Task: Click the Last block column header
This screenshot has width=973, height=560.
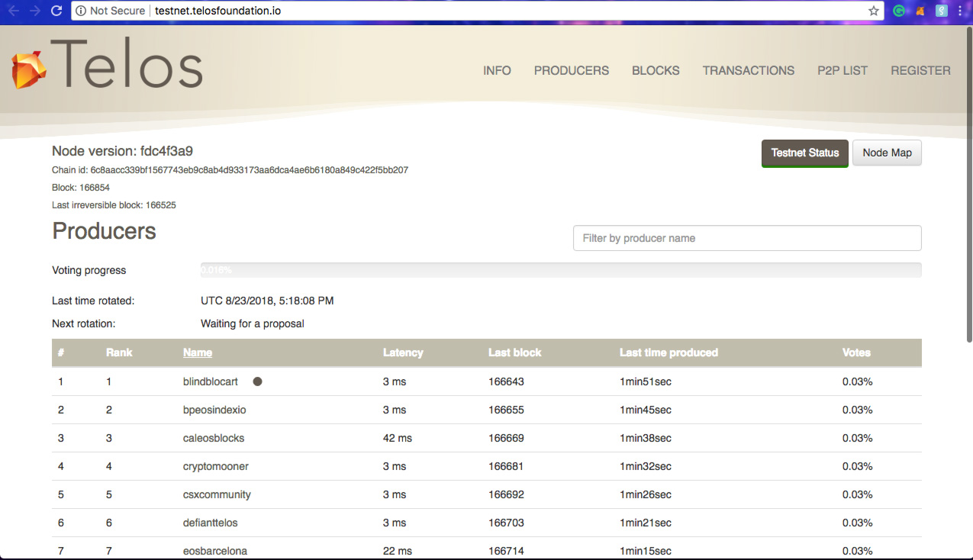Action: pyautogui.click(x=515, y=352)
